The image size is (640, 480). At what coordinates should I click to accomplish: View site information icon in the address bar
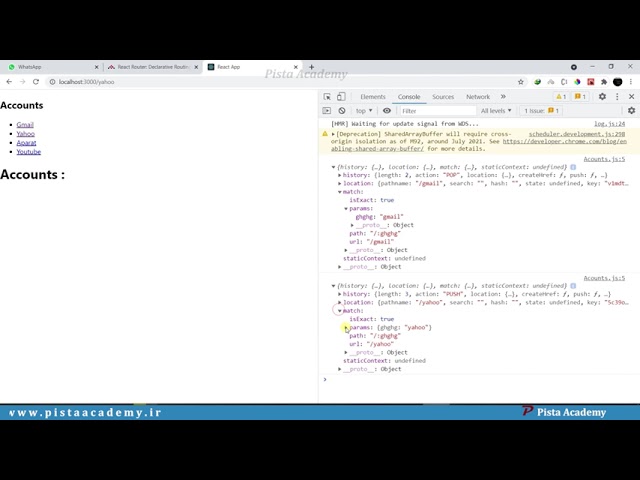pyautogui.click(x=52, y=82)
